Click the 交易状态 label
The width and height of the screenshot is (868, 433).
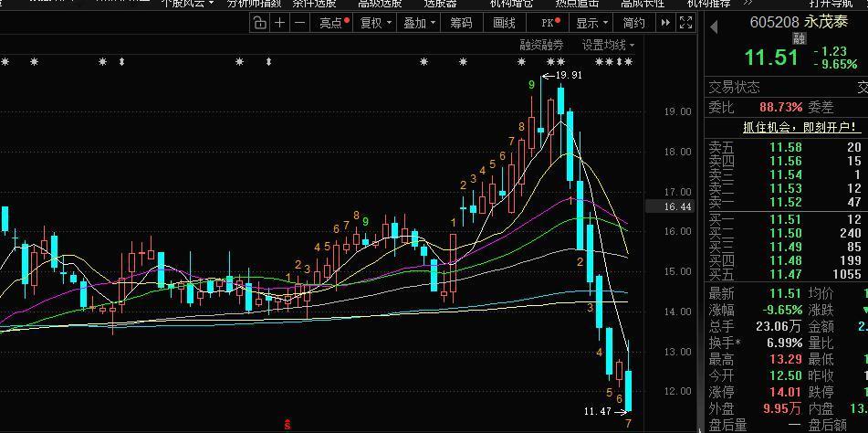coord(735,88)
